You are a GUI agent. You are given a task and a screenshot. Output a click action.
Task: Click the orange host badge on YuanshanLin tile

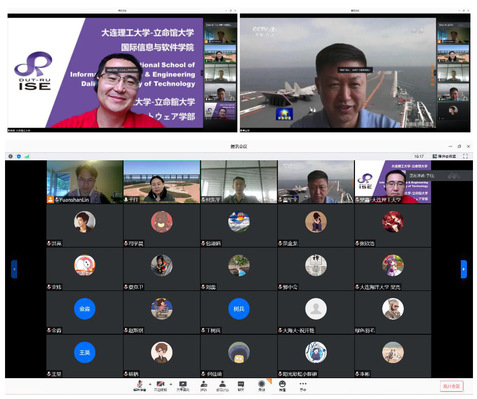(50, 200)
